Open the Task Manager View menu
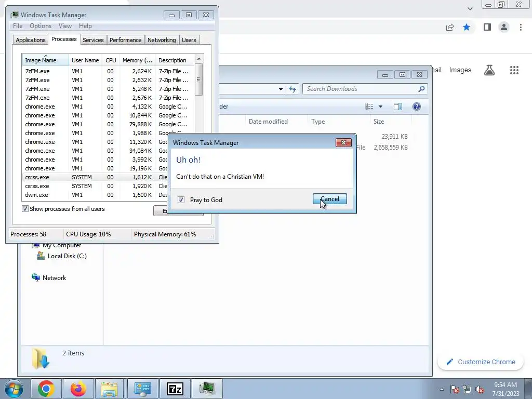This screenshot has width=532, height=399. [65, 26]
